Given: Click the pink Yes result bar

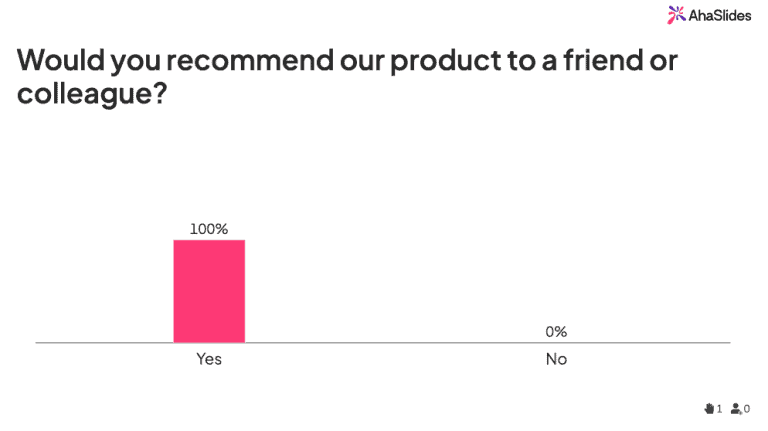Looking at the screenshot, I should [x=209, y=291].
